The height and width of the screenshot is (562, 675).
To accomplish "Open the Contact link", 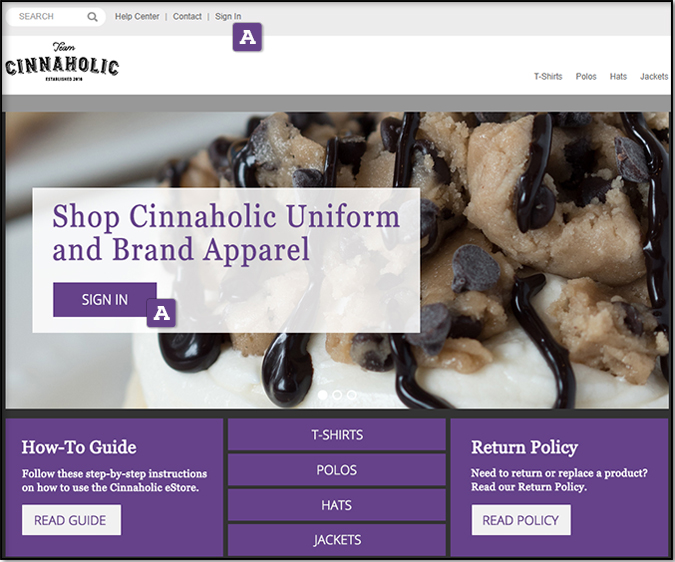I will (x=187, y=16).
